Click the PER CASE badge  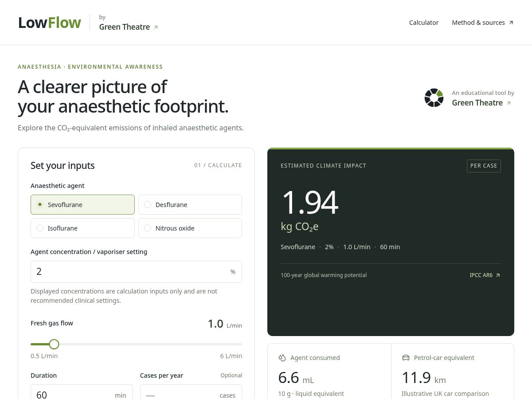tap(484, 166)
